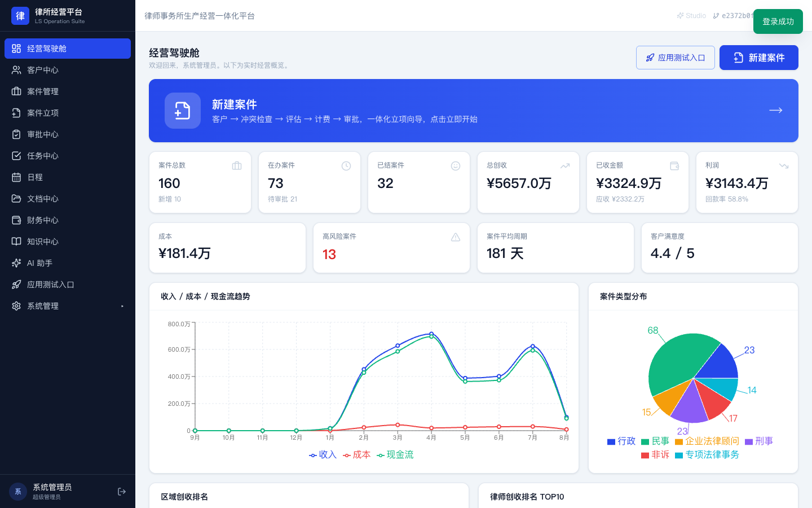Click the logout icon beside 系统管理员
812x508 pixels.
(x=122, y=492)
